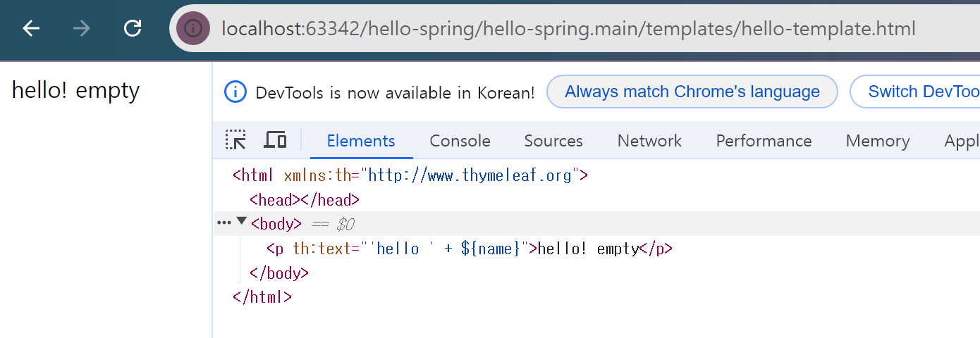980x338 pixels.
Task: Switch to the Network tab
Action: click(x=649, y=141)
